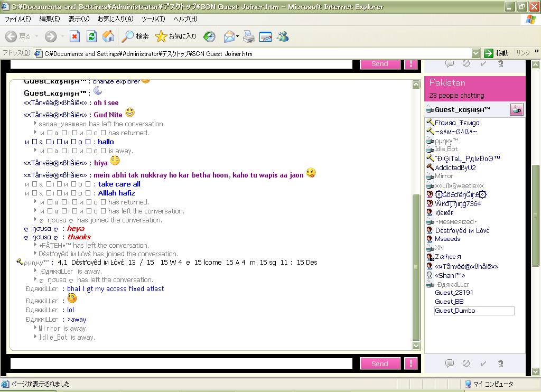This screenshot has width=541, height=392.
Task: Toggle the away coffee-cup status button
Action: (x=516, y=109)
